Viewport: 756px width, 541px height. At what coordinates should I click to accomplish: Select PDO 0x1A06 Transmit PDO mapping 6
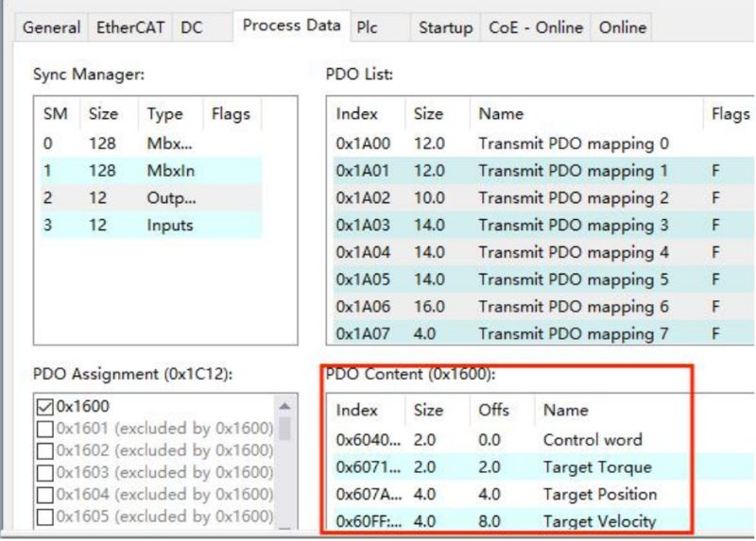tap(542, 307)
